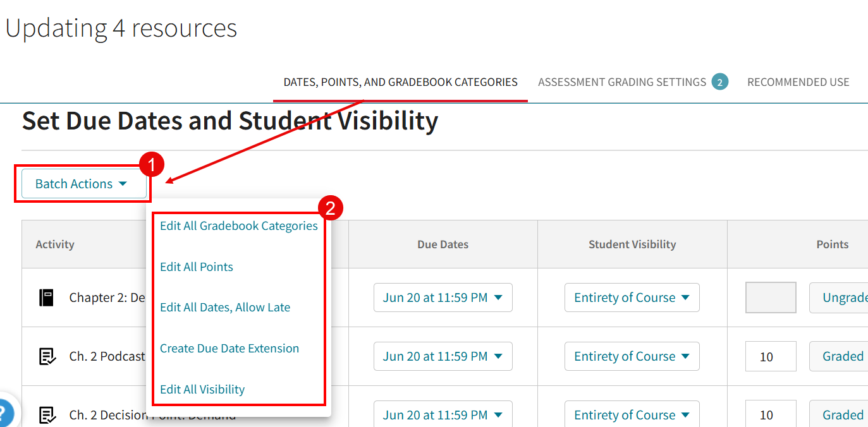Image resolution: width=868 pixels, height=427 pixels.
Task: Select Create Due Date Extension
Action: pyautogui.click(x=229, y=348)
